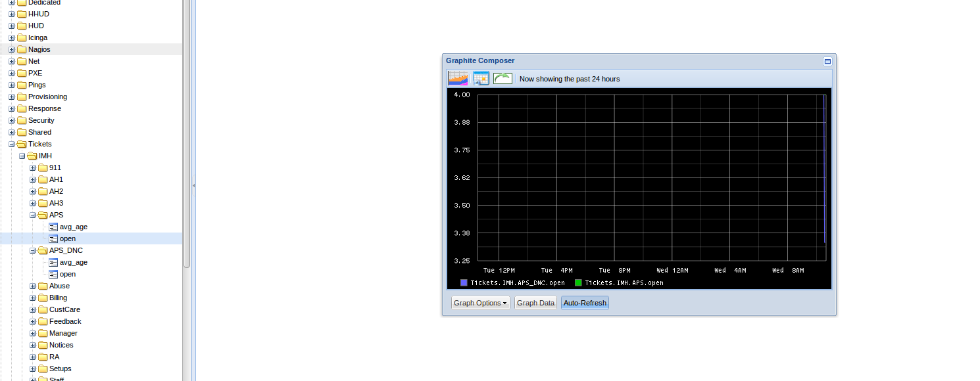Click the time range selector graph icon
The width and height of the screenshot is (980, 381).
[458, 79]
